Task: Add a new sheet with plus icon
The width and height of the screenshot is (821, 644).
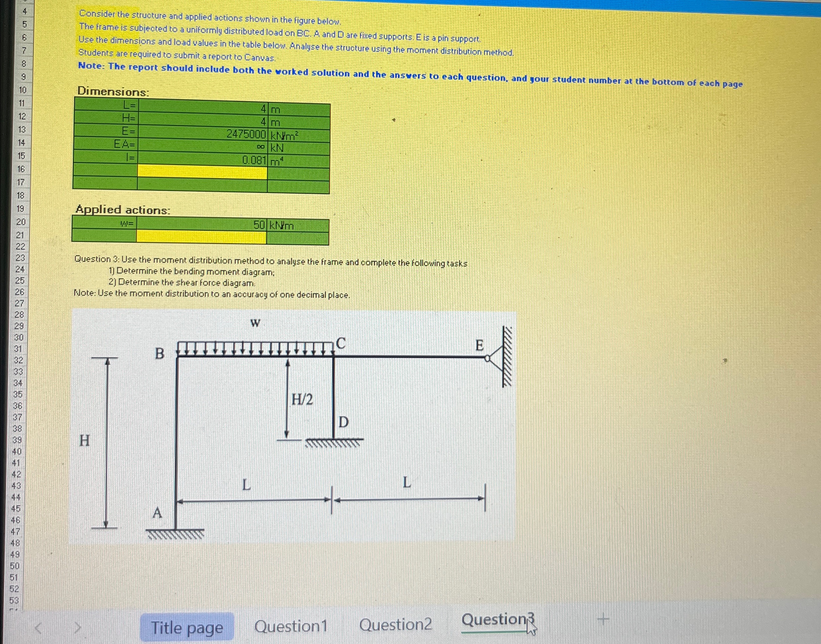Action: (x=603, y=619)
